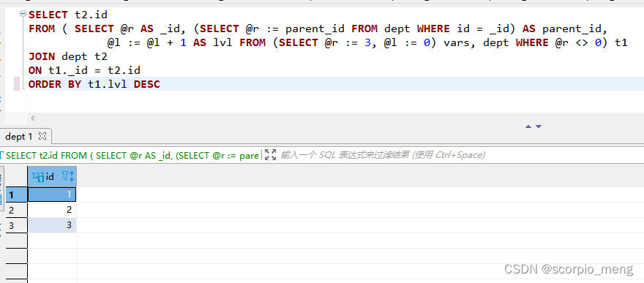Open the id column filter funnel
This screenshot has height=283, width=644.
(64, 176)
